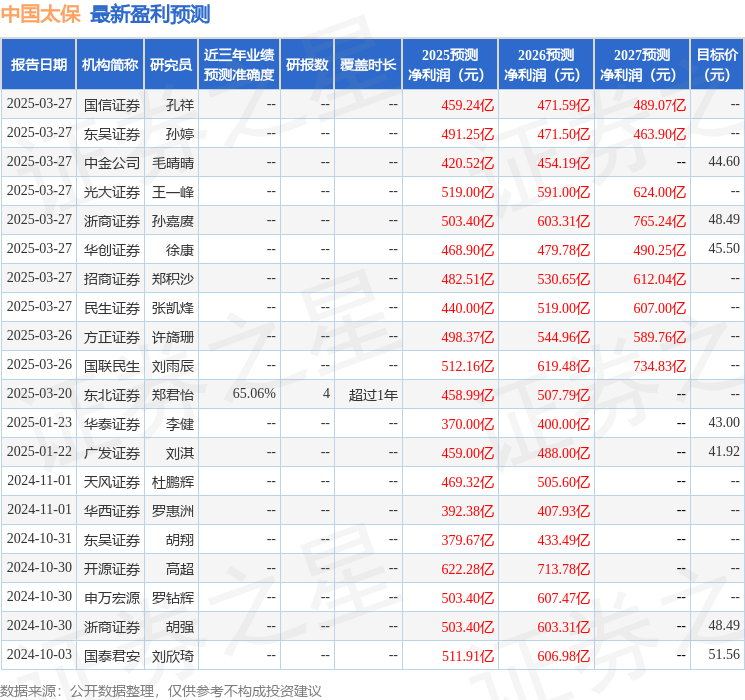
Task: Click the 2024-10-31 report date
Action: [39, 538]
